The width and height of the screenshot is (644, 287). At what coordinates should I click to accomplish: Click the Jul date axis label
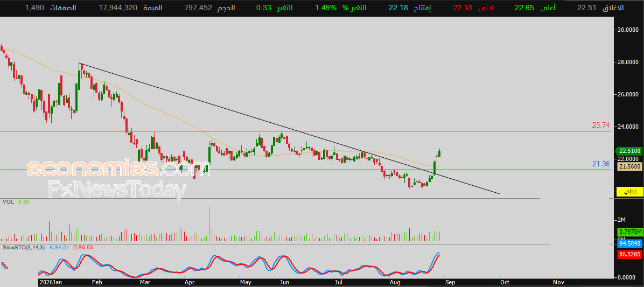click(x=338, y=283)
